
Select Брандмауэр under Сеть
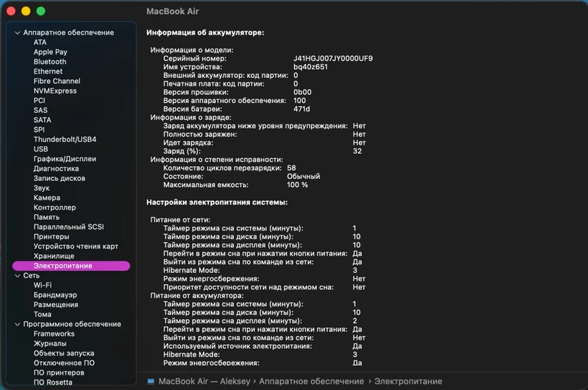point(55,295)
